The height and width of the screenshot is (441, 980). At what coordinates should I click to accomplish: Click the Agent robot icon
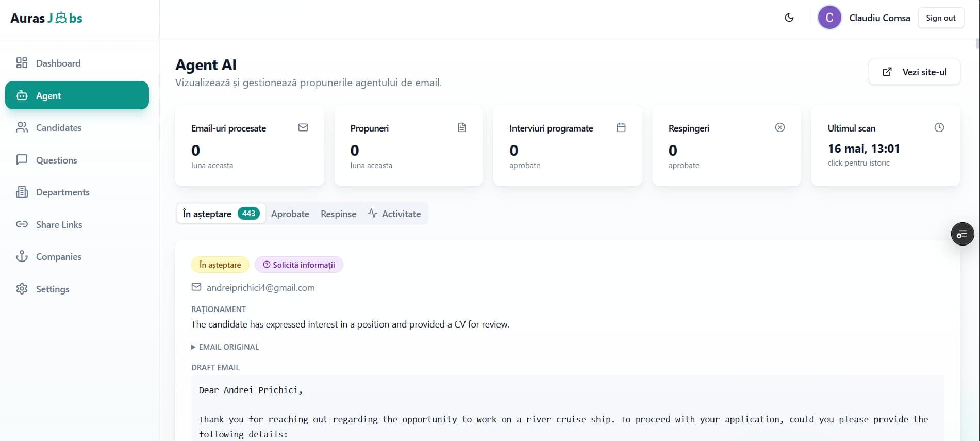(x=22, y=95)
